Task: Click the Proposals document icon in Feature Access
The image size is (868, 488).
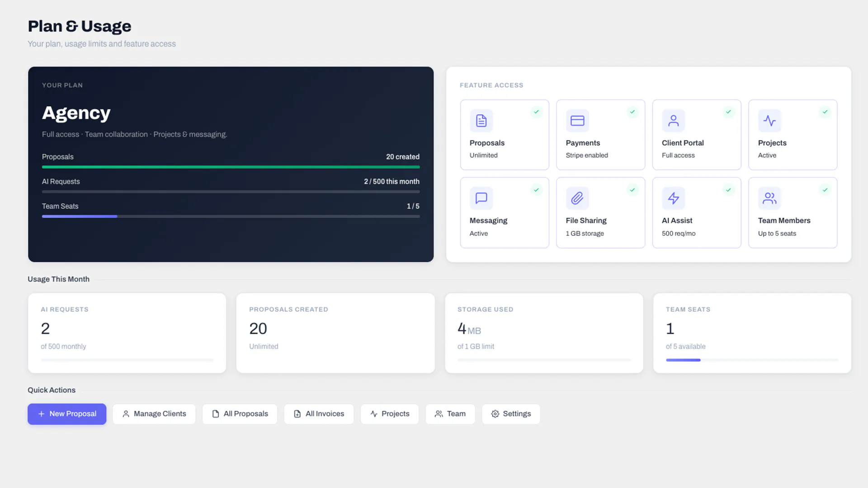Action: tap(481, 121)
